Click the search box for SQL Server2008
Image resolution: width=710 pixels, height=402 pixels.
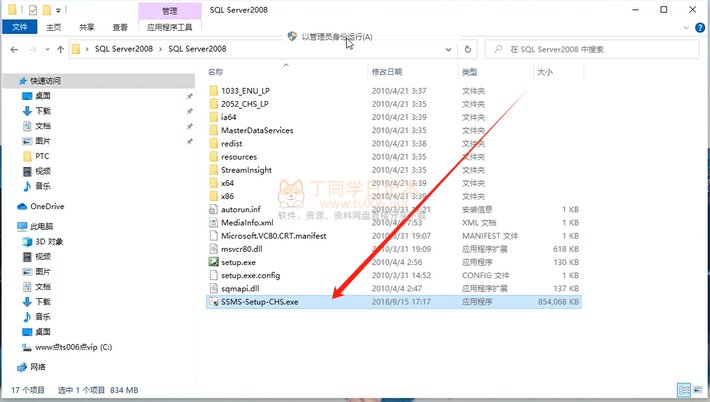[x=592, y=49]
